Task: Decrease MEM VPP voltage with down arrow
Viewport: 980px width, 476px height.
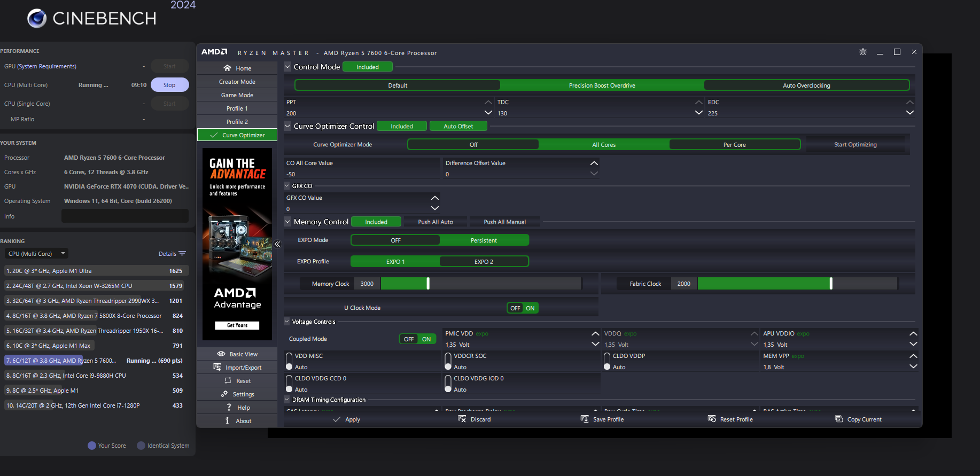Action: (913, 366)
